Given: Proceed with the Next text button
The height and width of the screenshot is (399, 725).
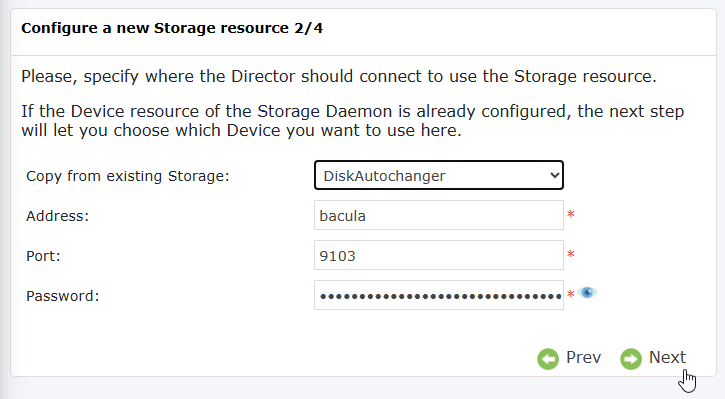Looking at the screenshot, I should [x=667, y=357].
